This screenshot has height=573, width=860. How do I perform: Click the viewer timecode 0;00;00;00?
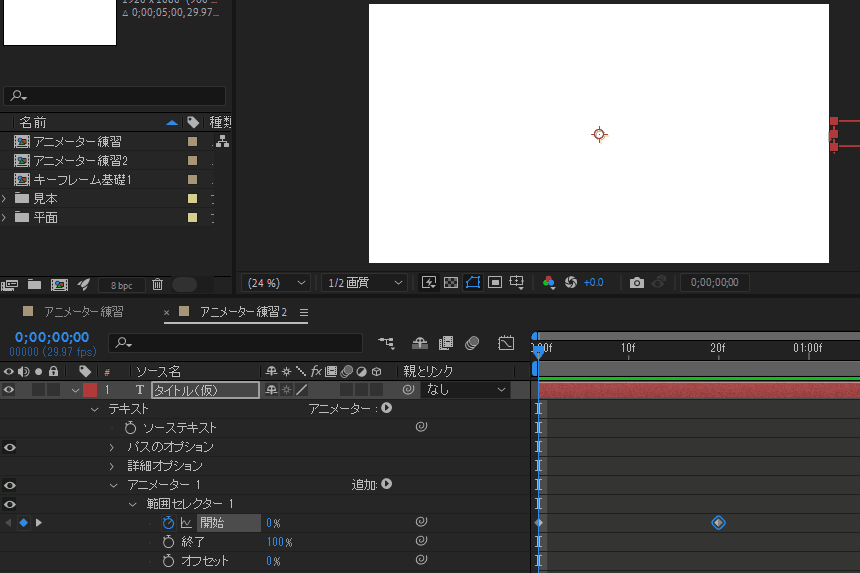[x=715, y=282]
